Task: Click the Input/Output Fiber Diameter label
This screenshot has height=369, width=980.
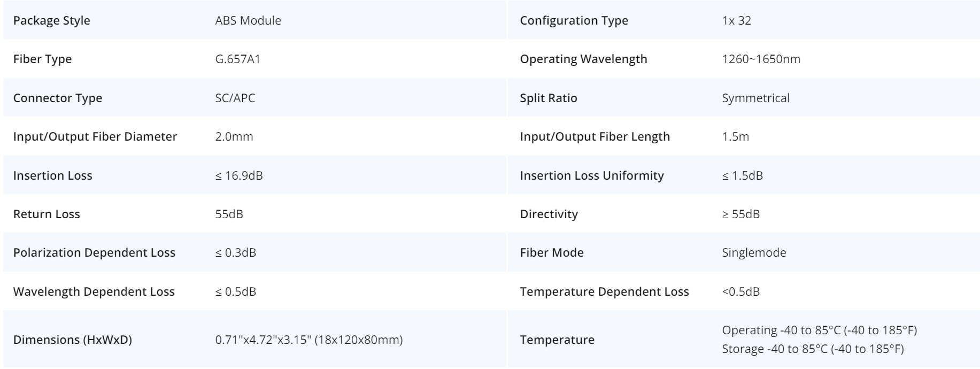Action: coord(95,136)
